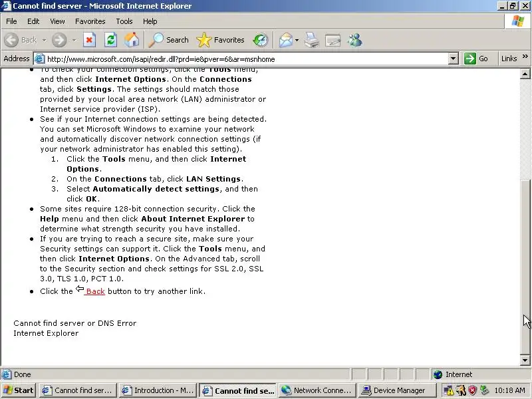The width and height of the screenshot is (532, 399).
Task: Go to Home page icon
Action: 132,40
